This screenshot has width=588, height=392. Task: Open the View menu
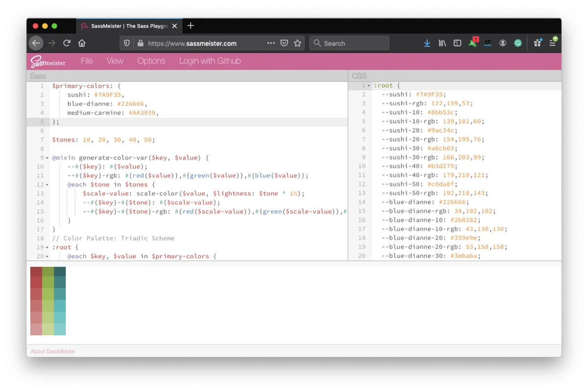click(115, 61)
